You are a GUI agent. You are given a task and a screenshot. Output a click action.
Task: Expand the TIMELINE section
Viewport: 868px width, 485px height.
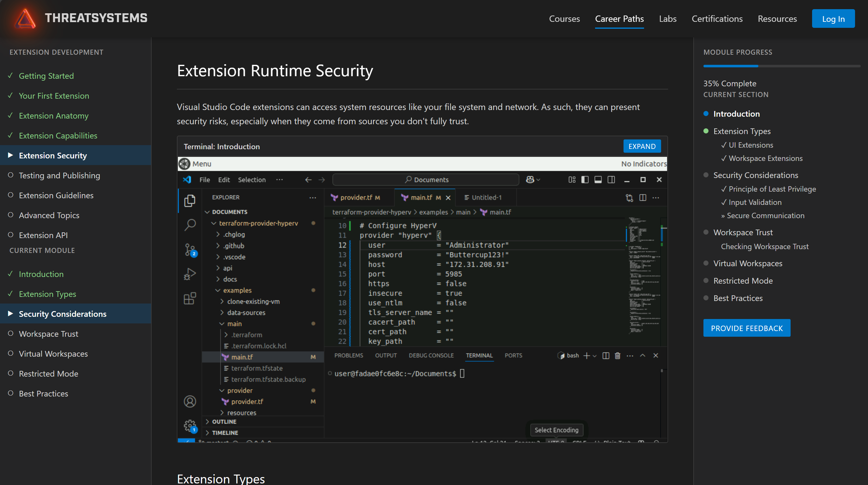224,433
